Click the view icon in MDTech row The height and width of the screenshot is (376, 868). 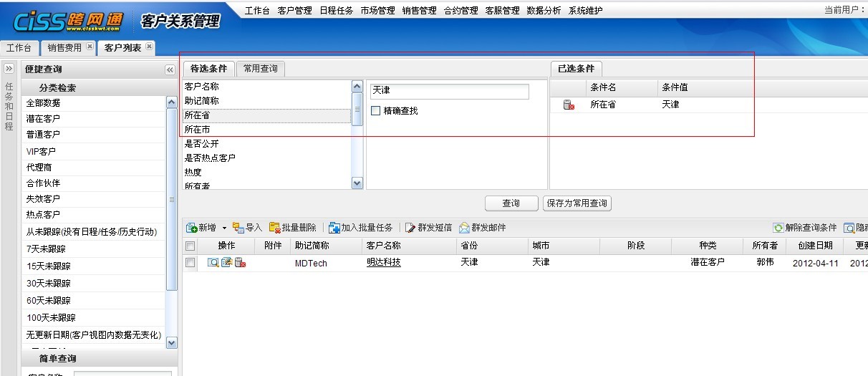coord(213,263)
